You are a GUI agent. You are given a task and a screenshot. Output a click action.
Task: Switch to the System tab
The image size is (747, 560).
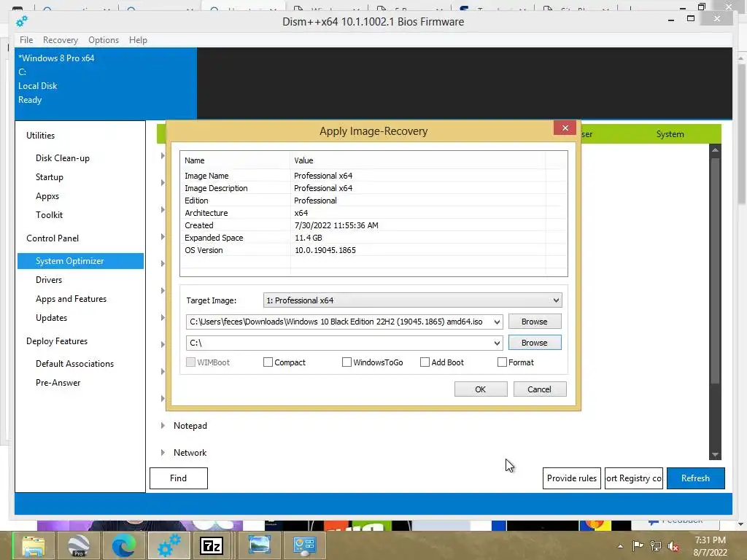click(x=670, y=134)
